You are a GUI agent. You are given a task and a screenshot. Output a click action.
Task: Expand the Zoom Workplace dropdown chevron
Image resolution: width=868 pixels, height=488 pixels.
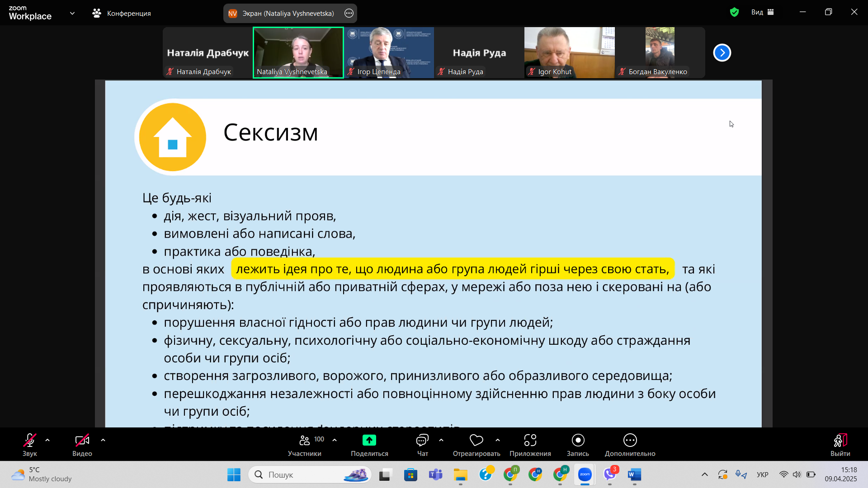72,13
